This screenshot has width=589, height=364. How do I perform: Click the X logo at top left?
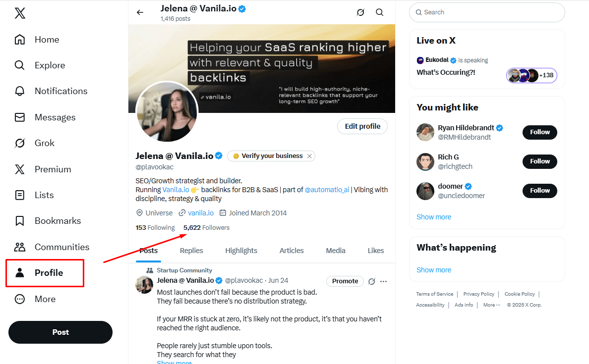(20, 13)
